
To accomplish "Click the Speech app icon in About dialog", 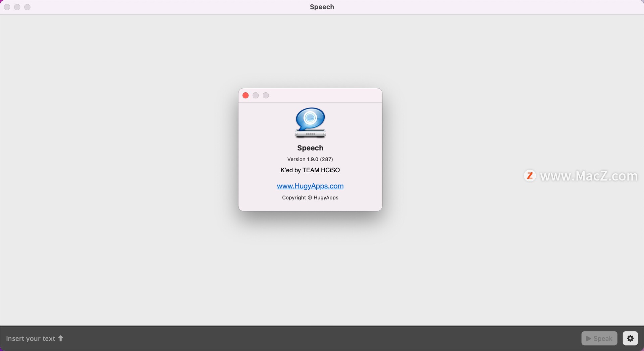I will (310, 123).
